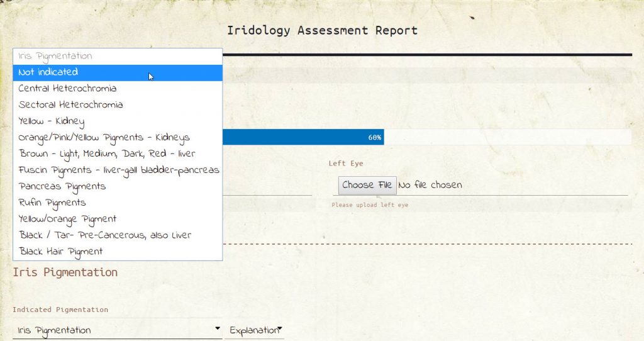The image size is (644, 341).
Task: Click the 'Iridology Assessment Report' title
Action: click(x=323, y=30)
